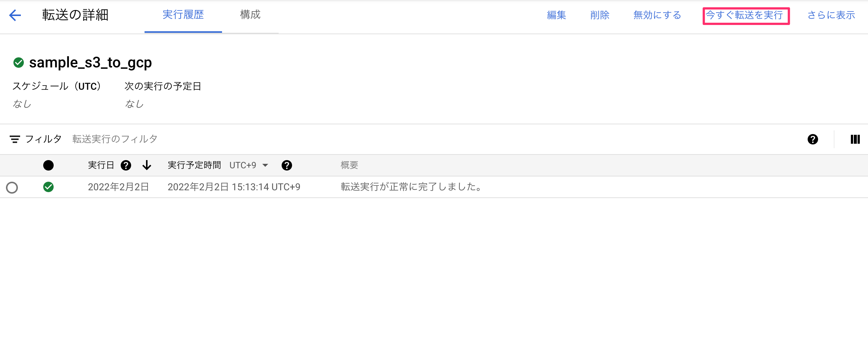Open help icon next to 実行日

click(126, 165)
